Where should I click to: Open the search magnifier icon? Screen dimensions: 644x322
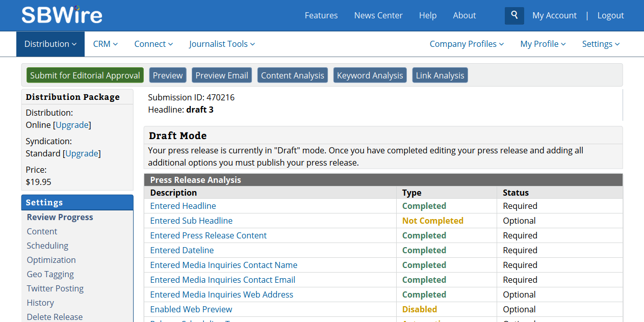514,15
